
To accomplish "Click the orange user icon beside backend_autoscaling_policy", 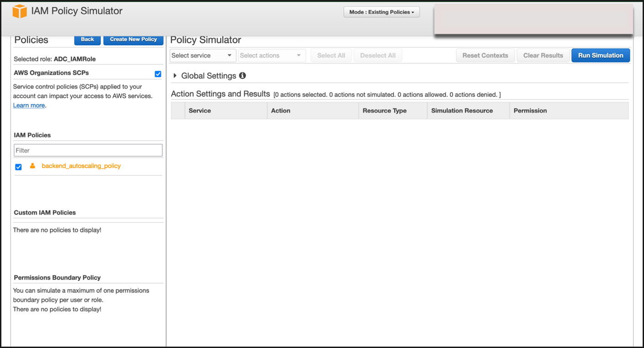I will coord(32,166).
